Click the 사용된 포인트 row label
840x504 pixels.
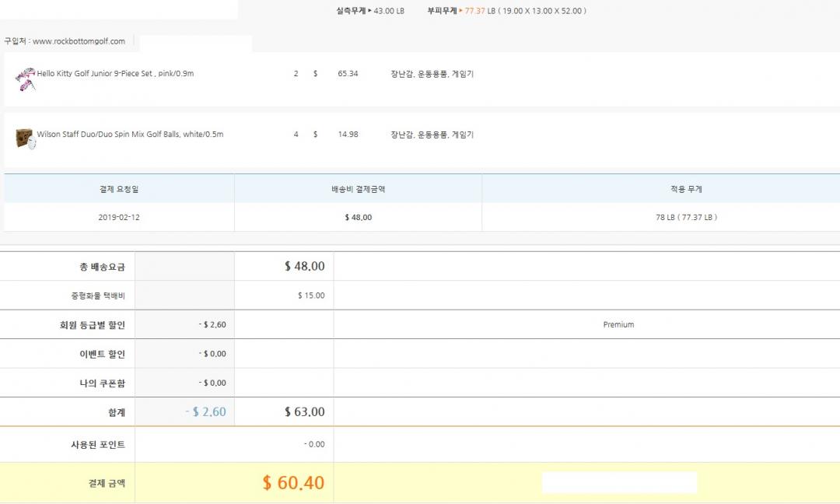click(97, 444)
